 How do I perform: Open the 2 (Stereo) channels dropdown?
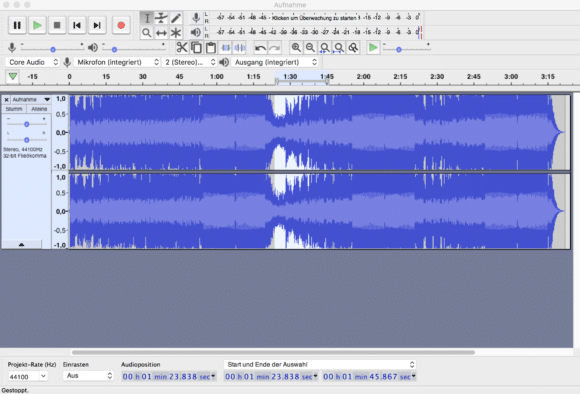[x=189, y=62]
